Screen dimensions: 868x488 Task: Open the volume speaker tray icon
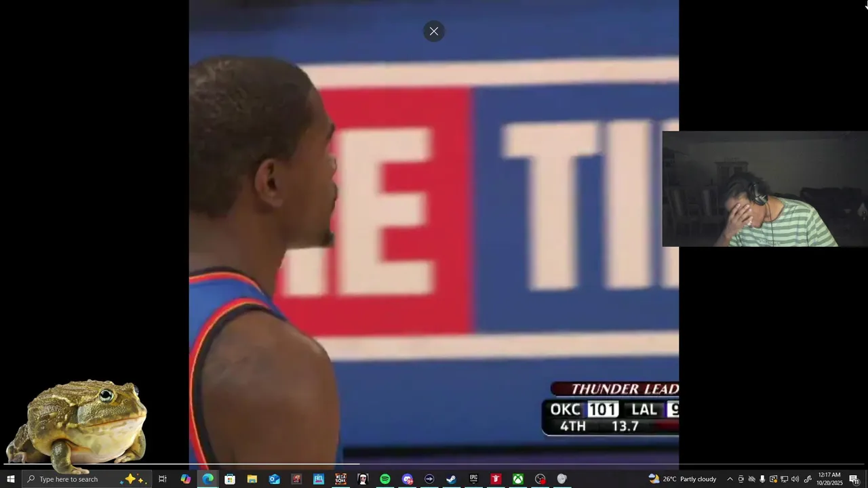click(x=795, y=479)
